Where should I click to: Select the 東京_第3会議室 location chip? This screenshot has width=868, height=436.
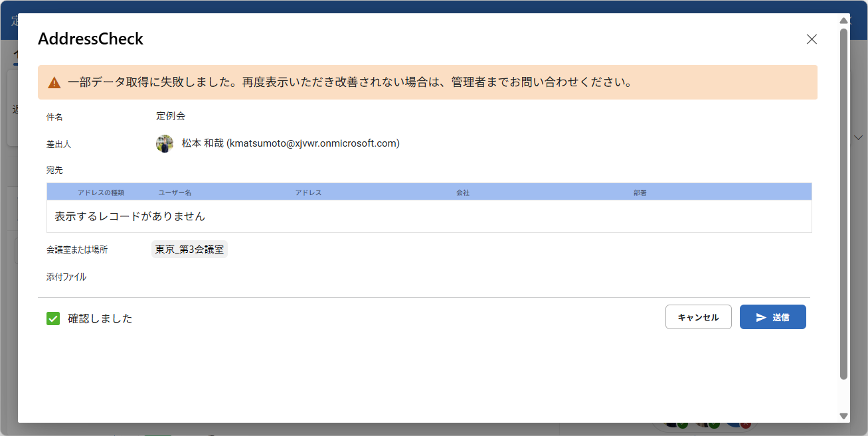190,250
